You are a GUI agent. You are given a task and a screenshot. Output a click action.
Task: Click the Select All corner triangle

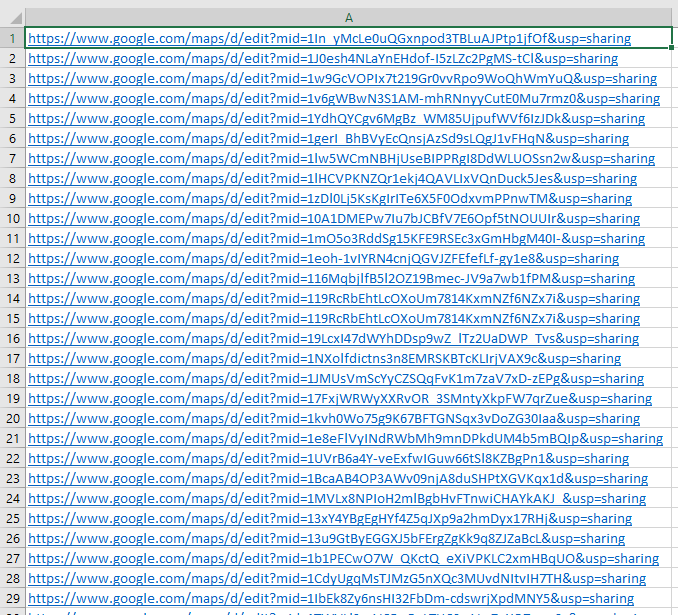(x=12, y=17)
